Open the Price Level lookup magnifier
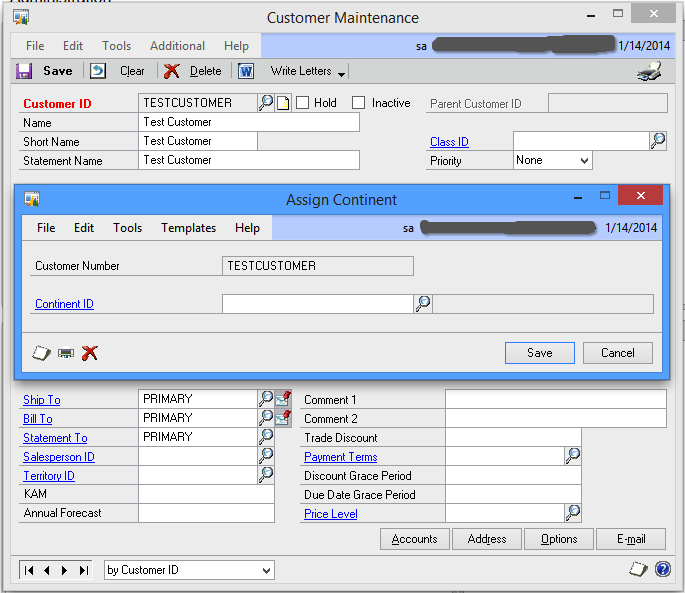The image size is (685, 593). pyautogui.click(x=572, y=513)
